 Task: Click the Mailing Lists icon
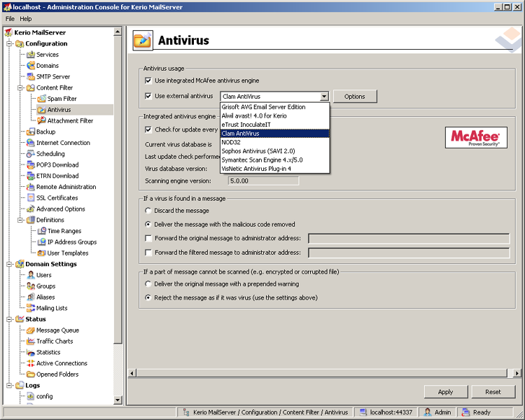31,308
